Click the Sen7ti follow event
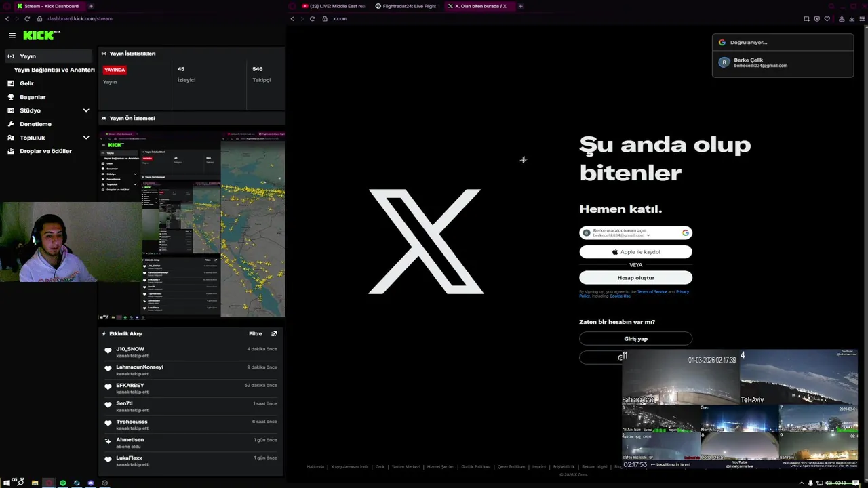The width and height of the screenshot is (868, 488). tap(190, 407)
